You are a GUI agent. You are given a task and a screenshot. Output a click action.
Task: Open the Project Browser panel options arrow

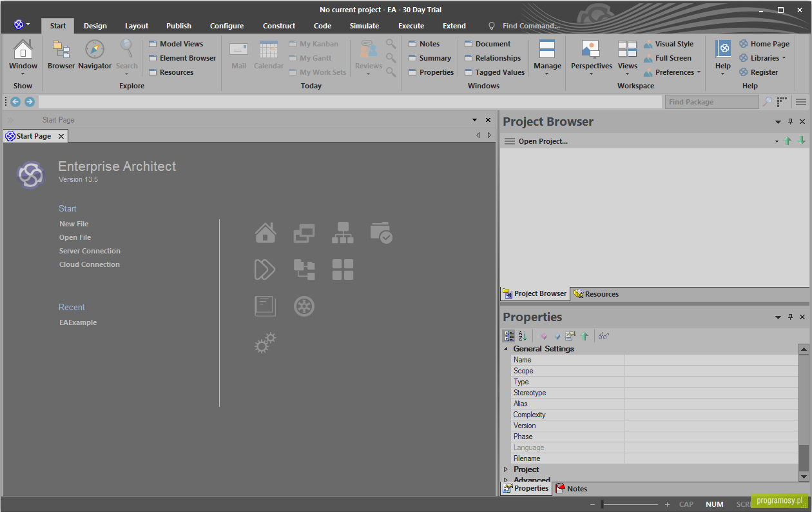(778, 122)
